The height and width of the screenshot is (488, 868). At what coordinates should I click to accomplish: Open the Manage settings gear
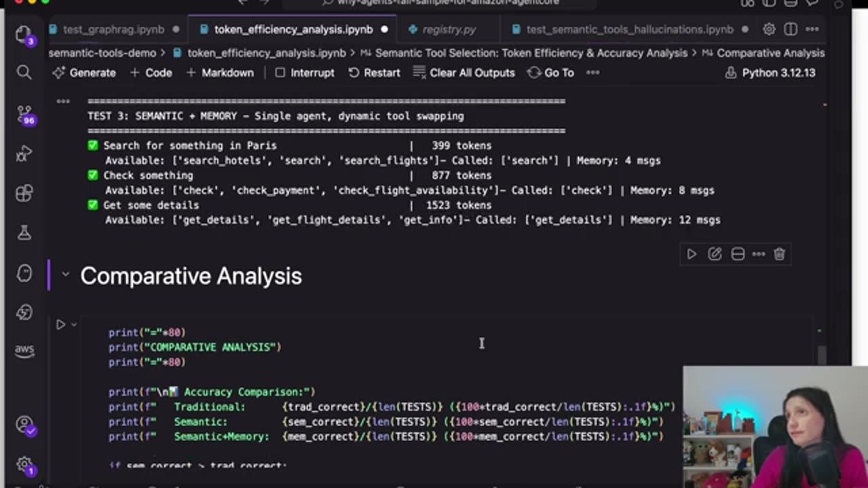pyautogui.click(x=25, y=465)
